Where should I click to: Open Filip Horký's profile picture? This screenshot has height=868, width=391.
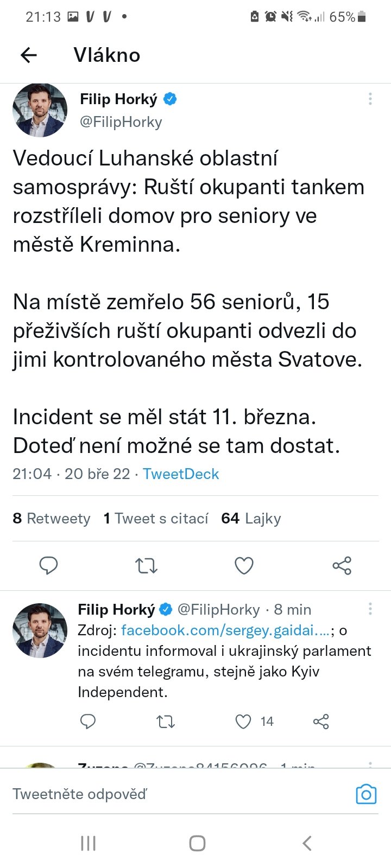tap(40, 110)
